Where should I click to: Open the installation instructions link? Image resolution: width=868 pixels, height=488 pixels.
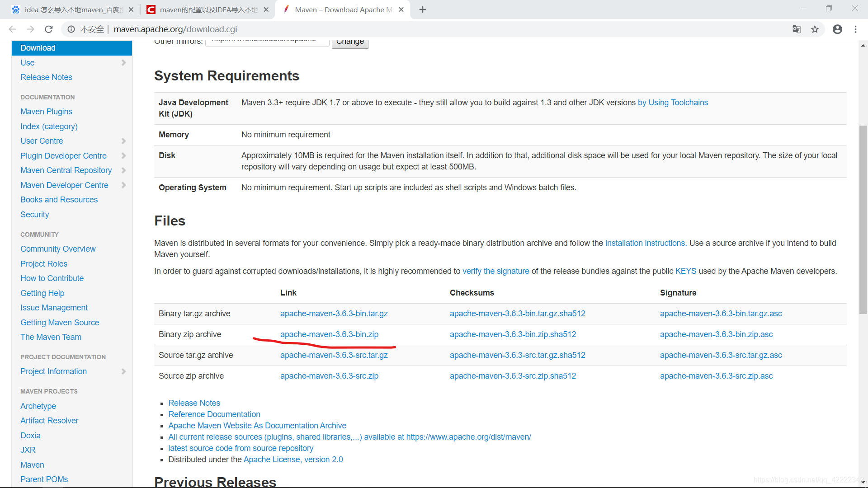(x=645, y=243)
